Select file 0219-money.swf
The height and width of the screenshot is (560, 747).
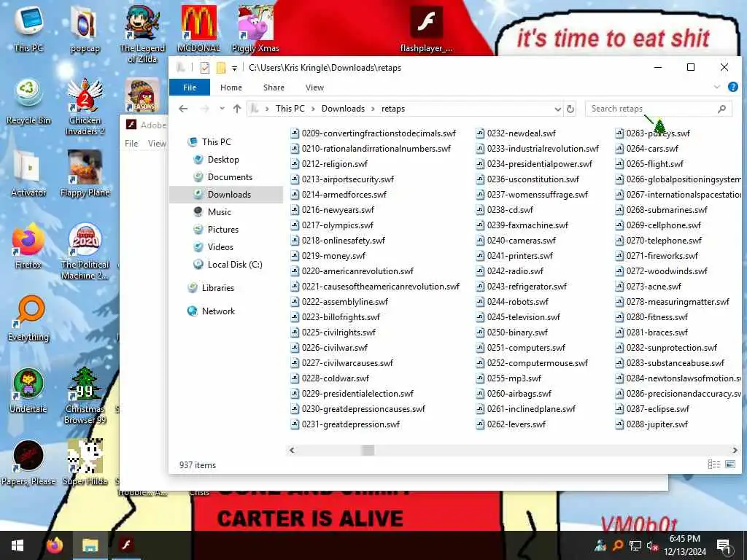(328, 256)
